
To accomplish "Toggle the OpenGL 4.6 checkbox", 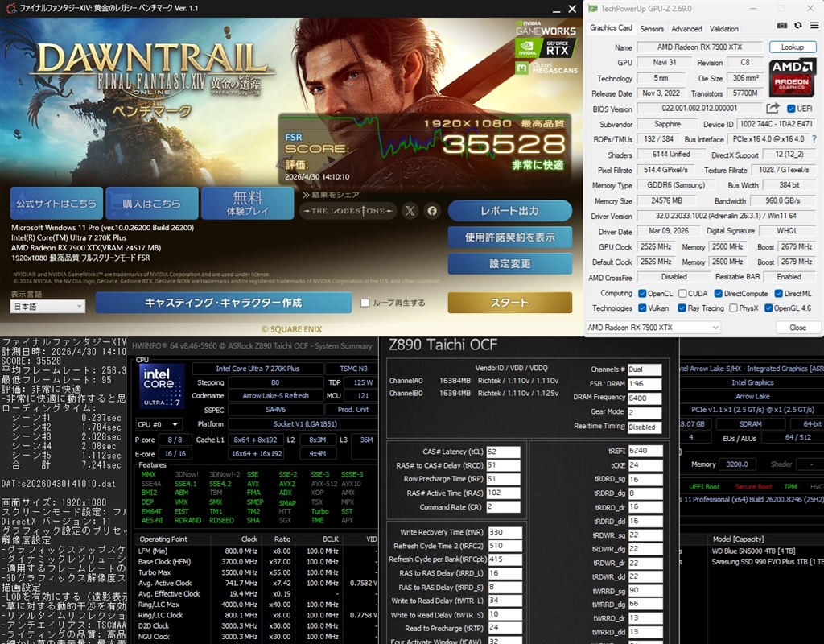I will coord(768,308).
